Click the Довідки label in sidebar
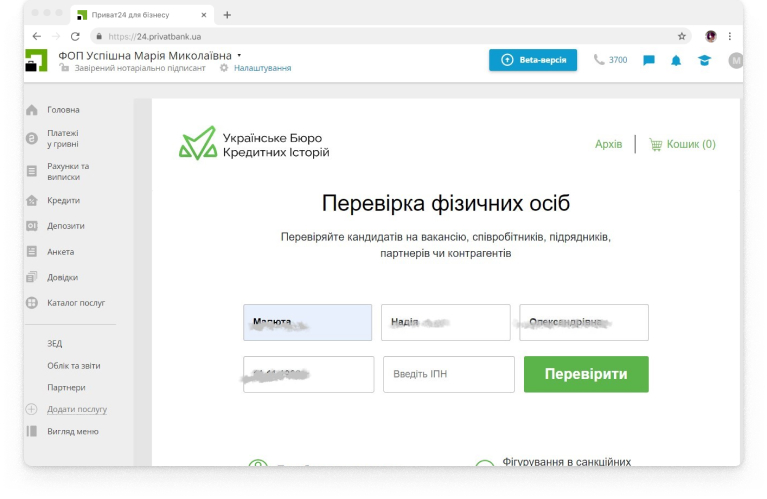Viewport: 767px width, 499px height. point(63,277)
